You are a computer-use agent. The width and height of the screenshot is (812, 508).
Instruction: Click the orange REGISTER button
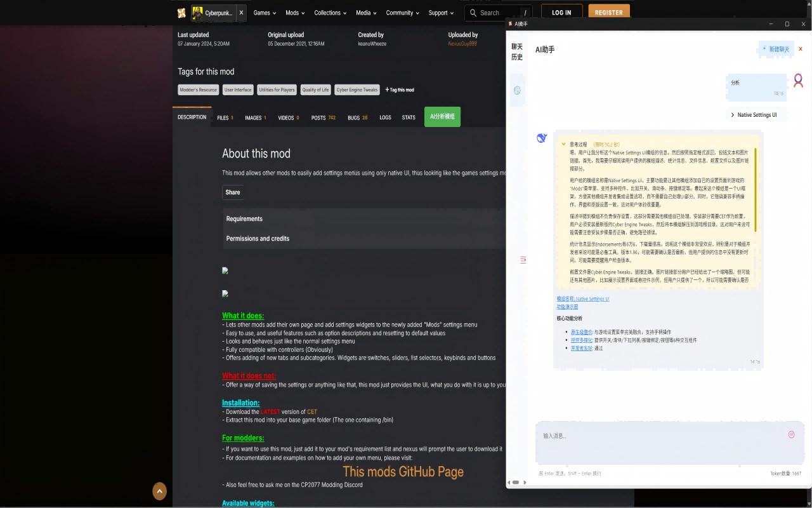pos(609,13)
